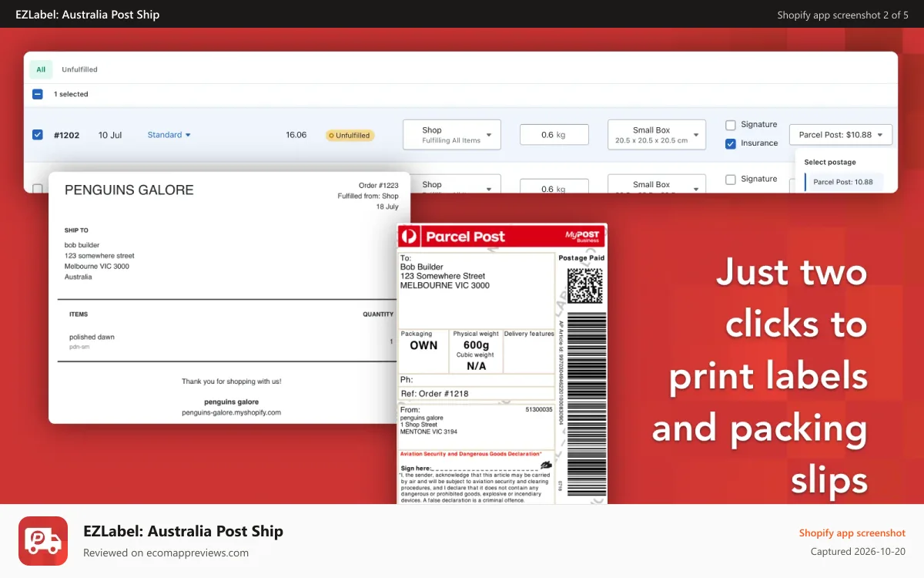The height and width of the screenshot is (578, 924).
Task: Enable Signature for order #1202
Action: (731, 125)
